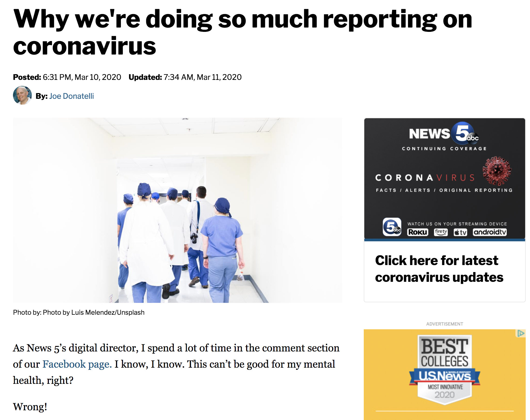The width and height of the screenshot is (530, 420).
Task: Click the red coronavirus graphic
Action: point(497,171)
